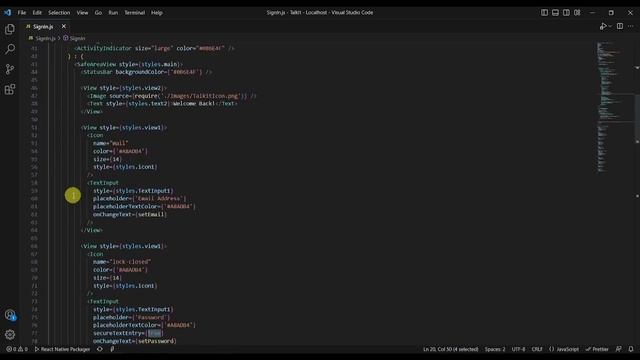Screen dimensions: 640x360
Task: Change end of line sequence CRLF
Action: 537,349
